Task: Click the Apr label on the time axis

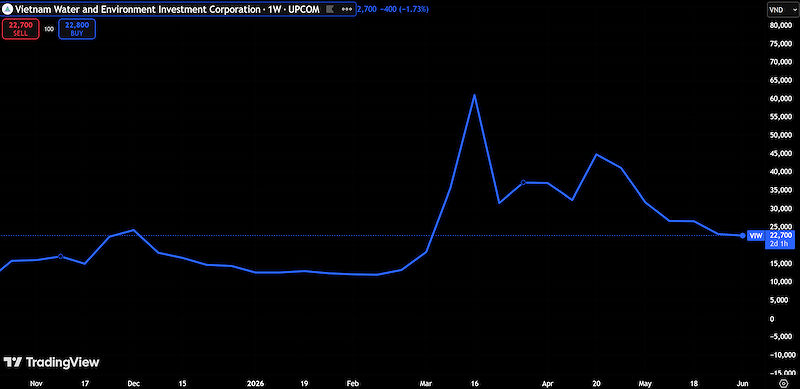Action: [x=547, y=382]
